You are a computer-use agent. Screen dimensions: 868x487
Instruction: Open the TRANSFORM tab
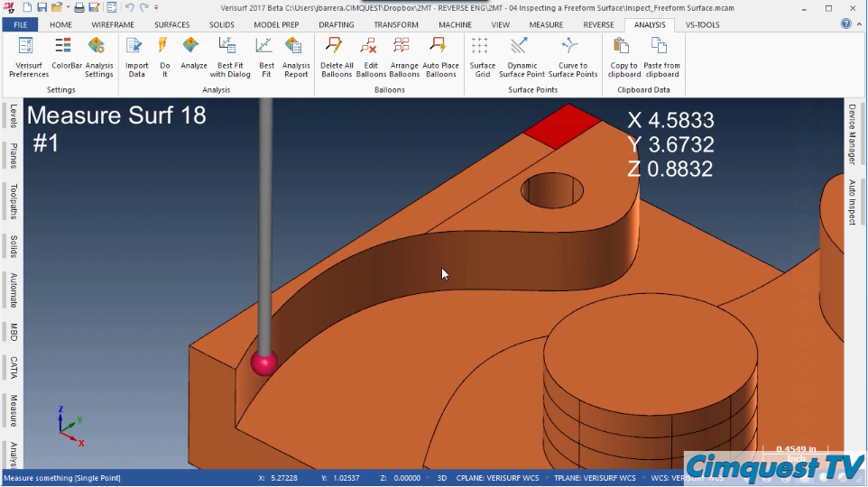[396, 24]
